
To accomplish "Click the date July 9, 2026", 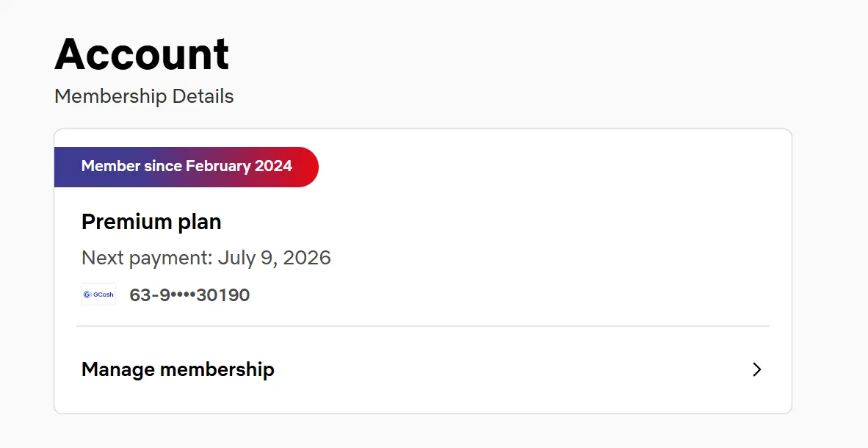I will tap(274, 258).
